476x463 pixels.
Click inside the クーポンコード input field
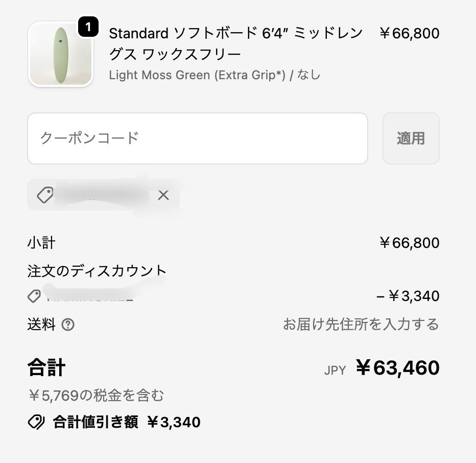pos(197,138)
